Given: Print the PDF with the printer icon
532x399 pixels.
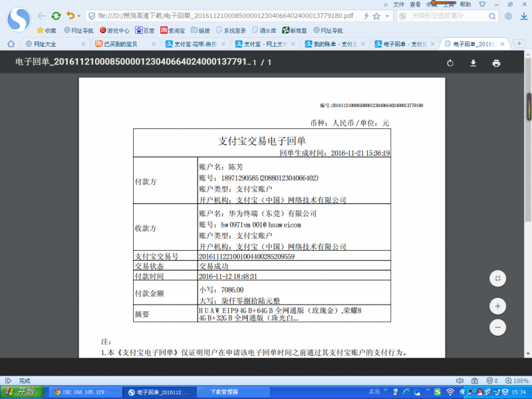Looking at the screenshot, I should 496,63.
